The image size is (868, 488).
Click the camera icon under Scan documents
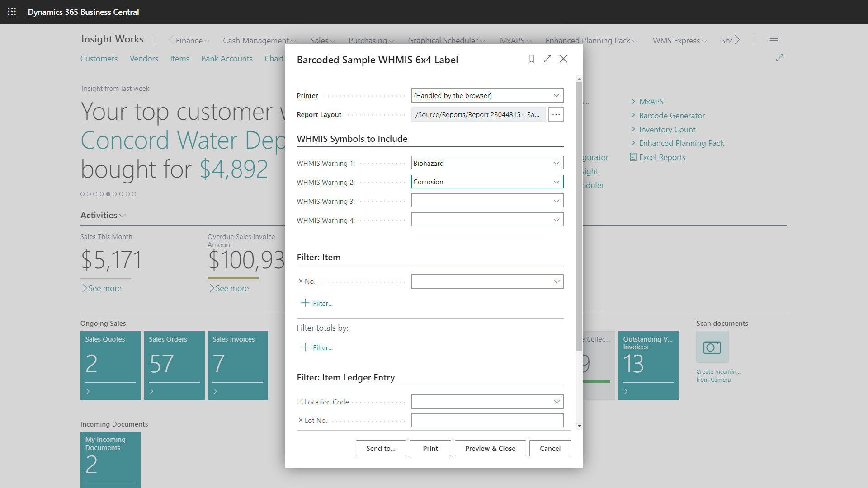point(712,347)
